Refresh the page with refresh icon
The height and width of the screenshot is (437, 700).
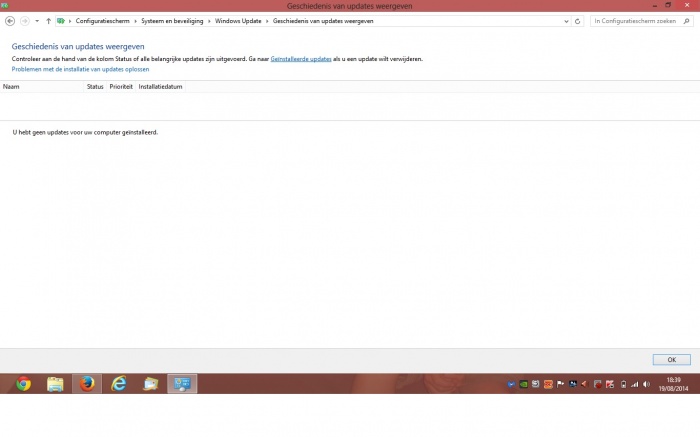[577, 21]
